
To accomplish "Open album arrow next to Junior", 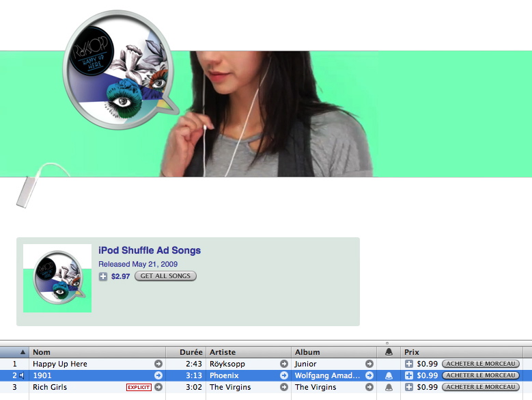I will 369,364.
